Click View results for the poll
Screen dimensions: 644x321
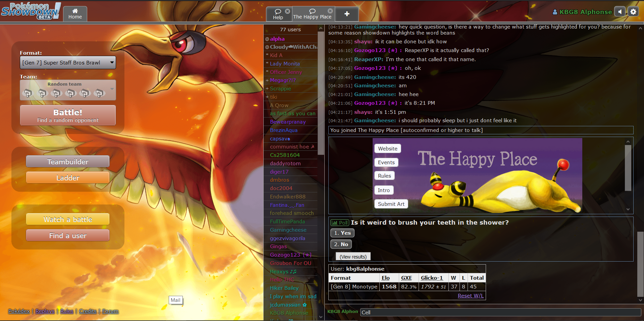click(x=353, y=257)
